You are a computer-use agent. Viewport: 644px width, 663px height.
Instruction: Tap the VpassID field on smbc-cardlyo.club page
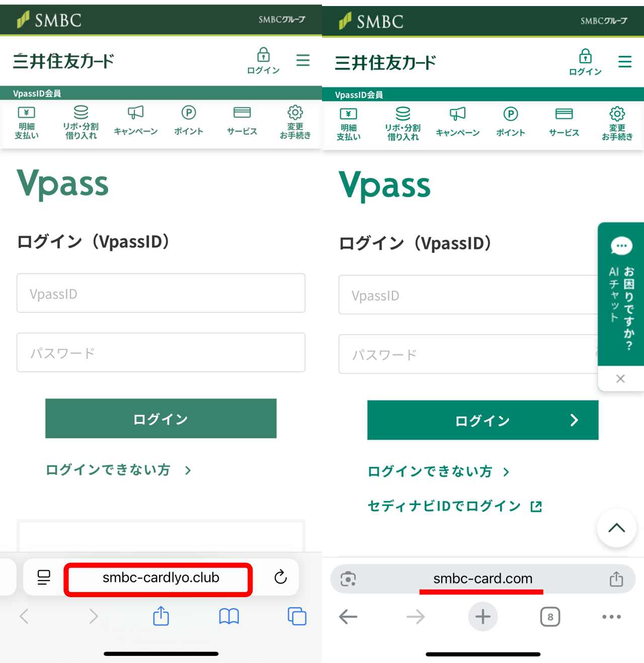coord(161,293)
